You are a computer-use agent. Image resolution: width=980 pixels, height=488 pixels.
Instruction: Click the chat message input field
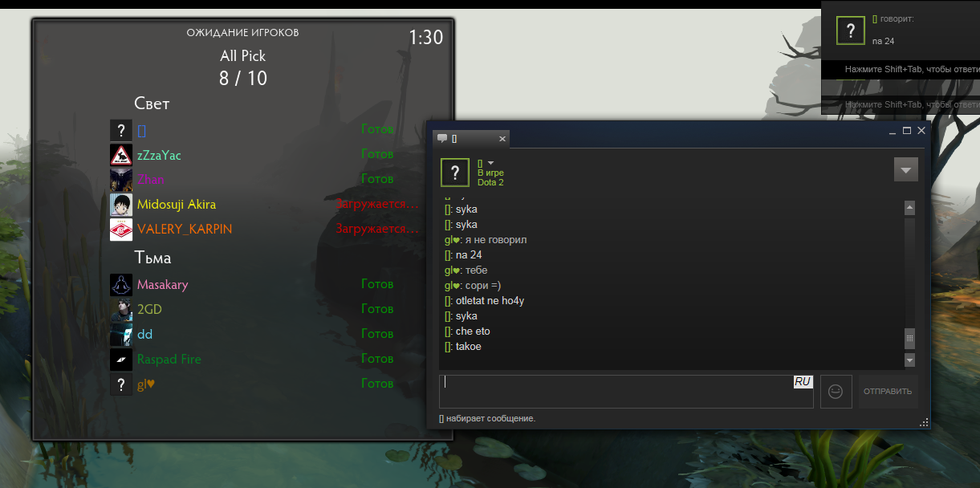pos(626,392)
